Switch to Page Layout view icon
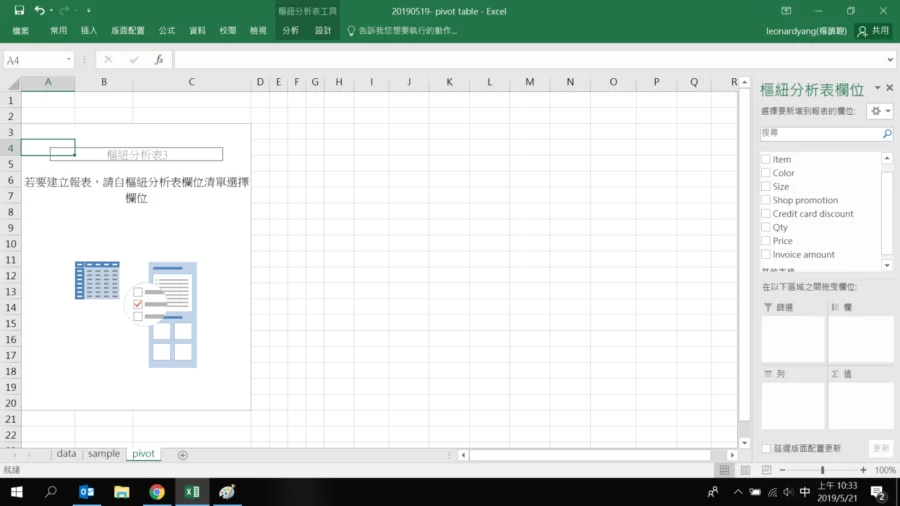The image size is (900, 506). [x=745, y=470]
